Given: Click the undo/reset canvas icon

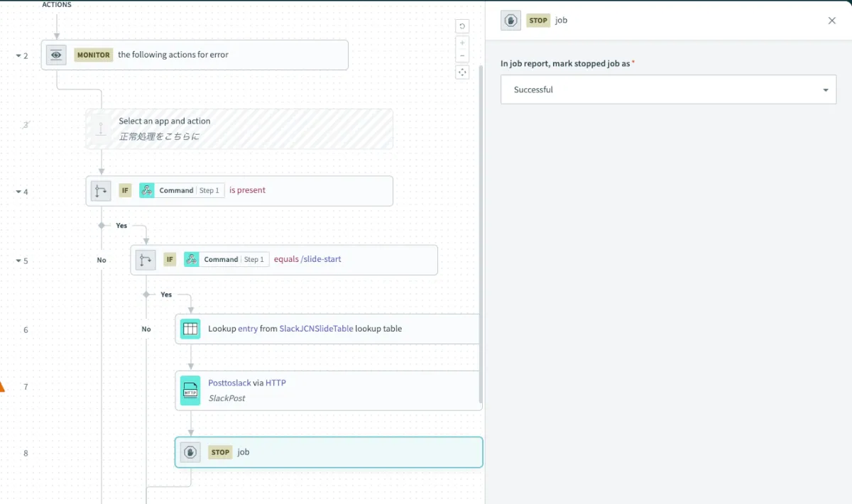Looking at the screenshot, I should [x=462, y=26].
